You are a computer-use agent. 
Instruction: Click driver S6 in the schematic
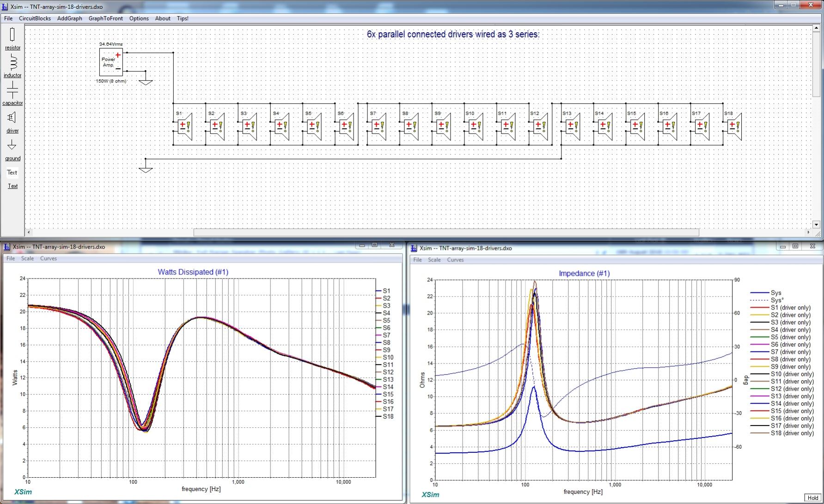tap(346, 126)
